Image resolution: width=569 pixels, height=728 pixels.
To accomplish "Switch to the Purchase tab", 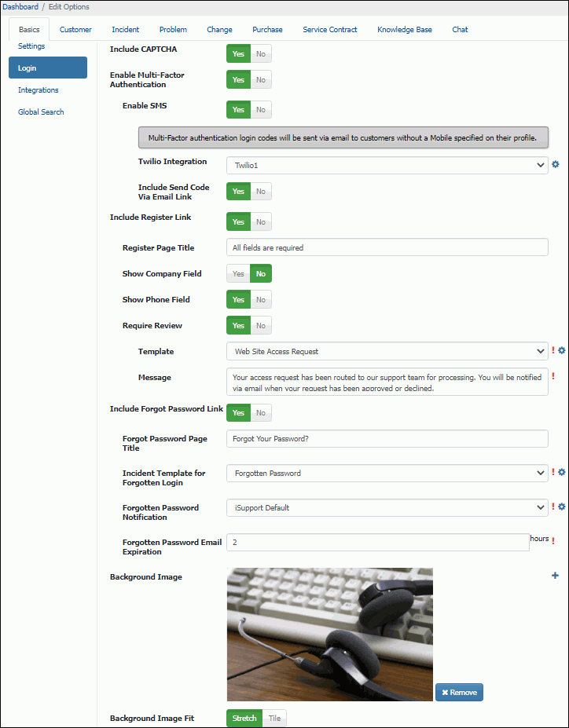I will tap(267, 29).
